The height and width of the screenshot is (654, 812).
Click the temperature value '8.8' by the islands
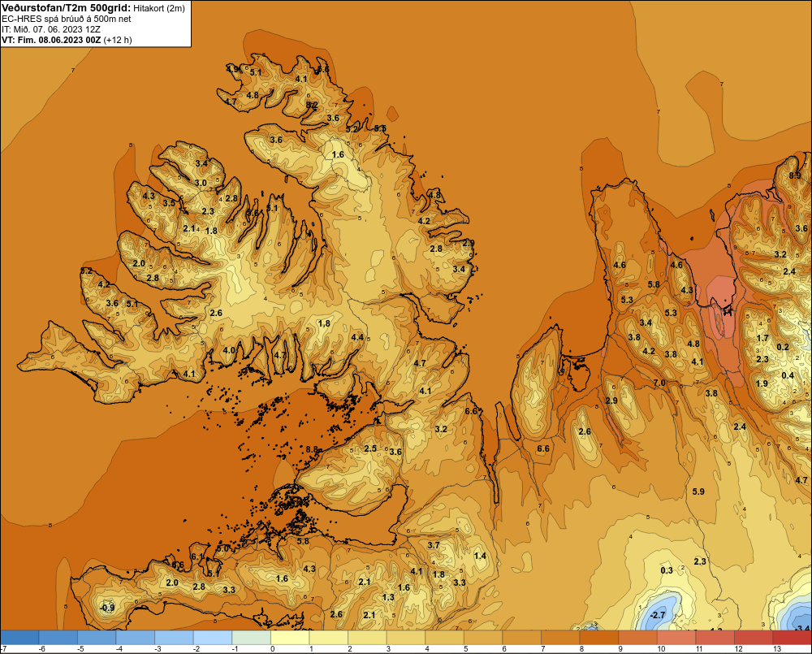point(312,449)
